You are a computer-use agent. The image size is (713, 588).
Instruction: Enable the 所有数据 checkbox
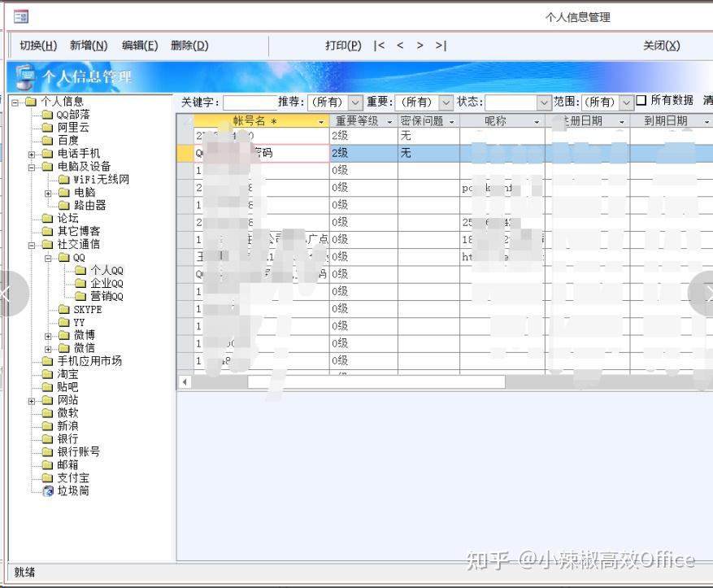(642, 102)
